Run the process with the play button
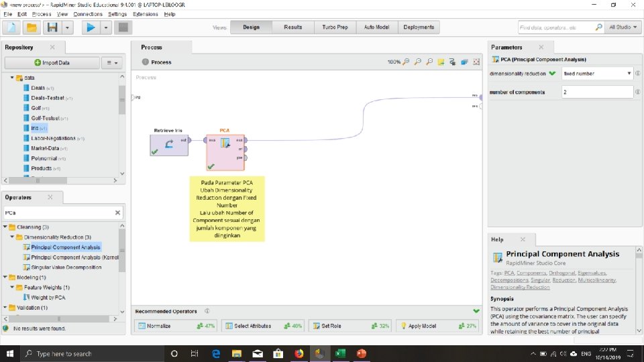Viewport: 644px width, 362px height. tap(91, 27)
